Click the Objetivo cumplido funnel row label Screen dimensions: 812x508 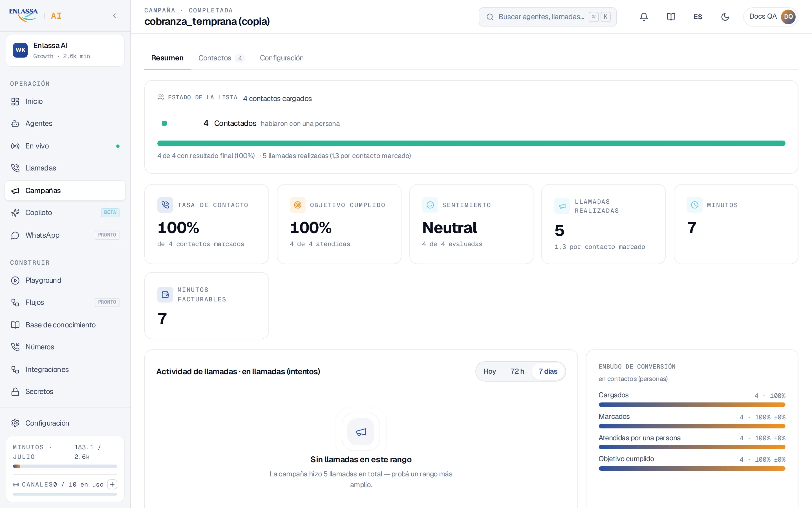[x=626, y=459]
